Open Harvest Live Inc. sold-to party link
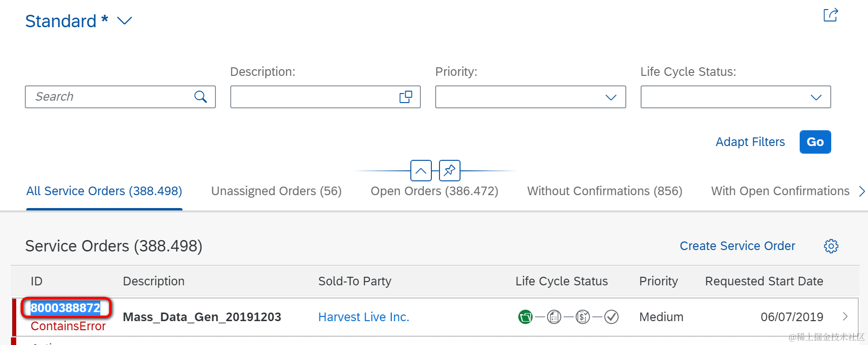Screen dimensions: 868x345 click(x=364, y=317)
